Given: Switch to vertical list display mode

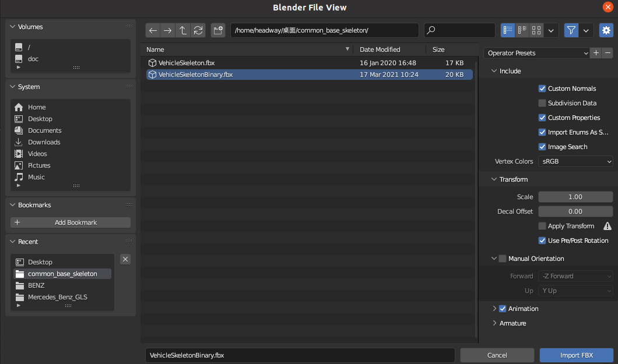Looking at the screenshot, I should tap(508, 30).
